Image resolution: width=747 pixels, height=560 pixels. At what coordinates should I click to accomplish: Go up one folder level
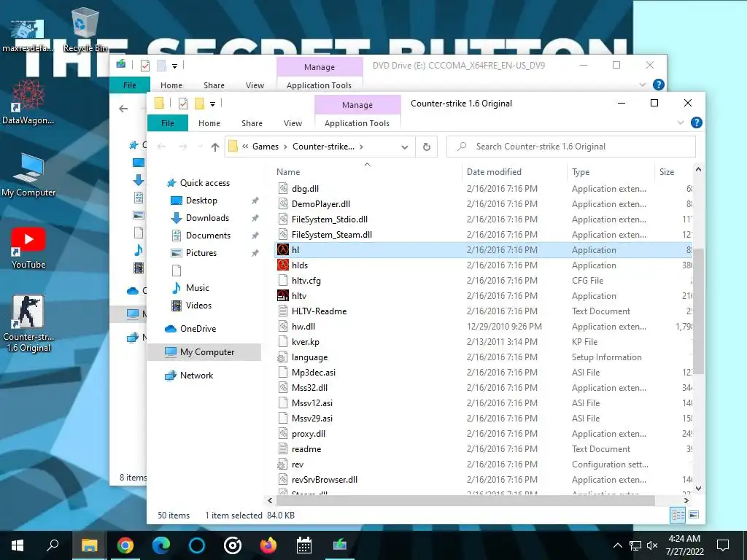[215, 147]
